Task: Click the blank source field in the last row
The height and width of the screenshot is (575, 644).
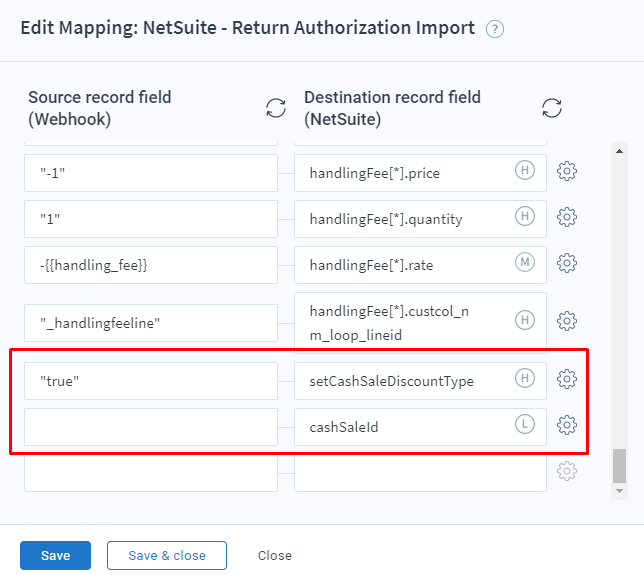Action: pos(151,473)
